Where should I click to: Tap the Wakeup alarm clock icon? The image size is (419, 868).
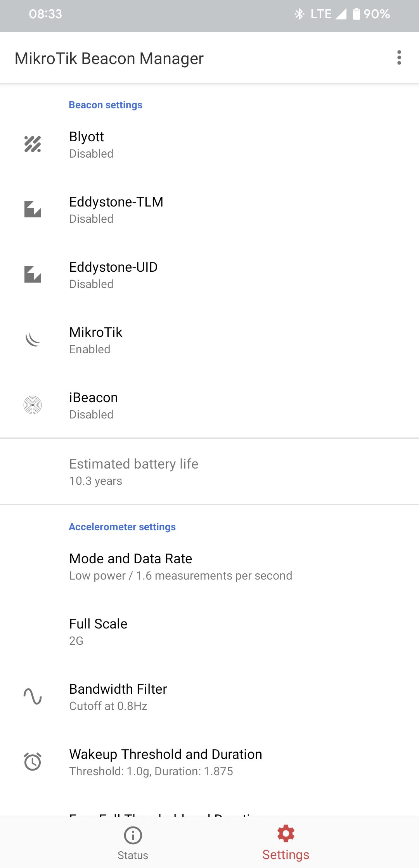coord(33,762)
